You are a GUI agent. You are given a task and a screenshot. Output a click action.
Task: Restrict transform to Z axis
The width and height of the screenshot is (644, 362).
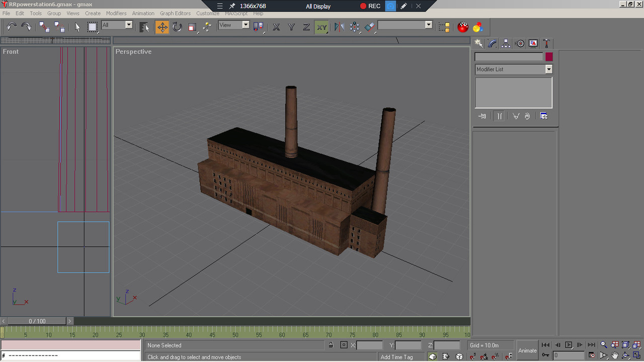[x=306, y=27]
